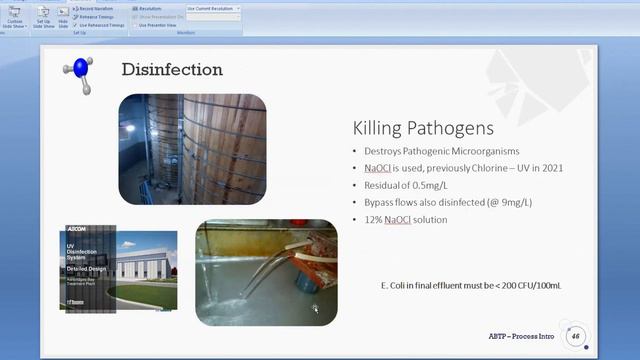Image resolution: width=640 pixels, height=360 pixels.
Task: Click the Resolution monitor icon
Action: [135, 9]
